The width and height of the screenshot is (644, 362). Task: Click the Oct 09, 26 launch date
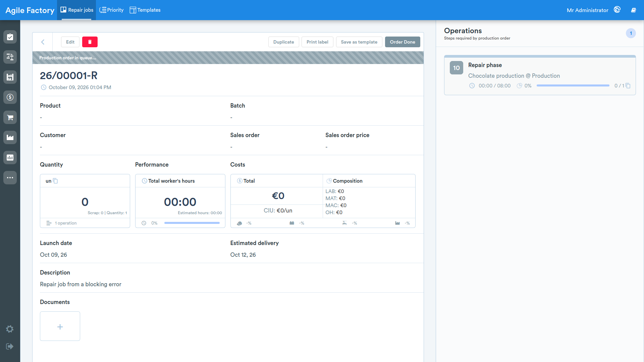(x=53, y=255)
